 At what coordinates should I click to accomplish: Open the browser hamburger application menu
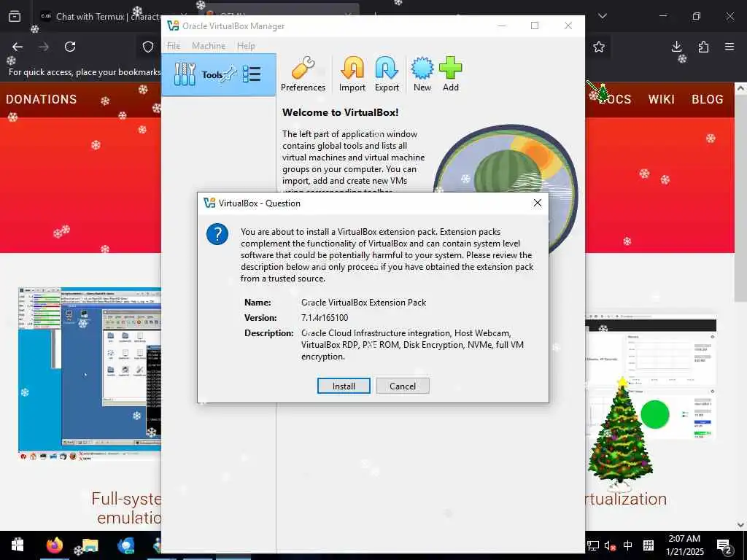point(729,47)
